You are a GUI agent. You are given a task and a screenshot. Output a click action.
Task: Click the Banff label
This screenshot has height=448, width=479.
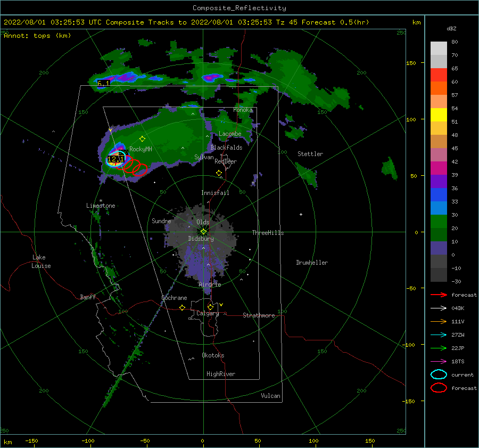pyautogui.click(x=88, y=297)
